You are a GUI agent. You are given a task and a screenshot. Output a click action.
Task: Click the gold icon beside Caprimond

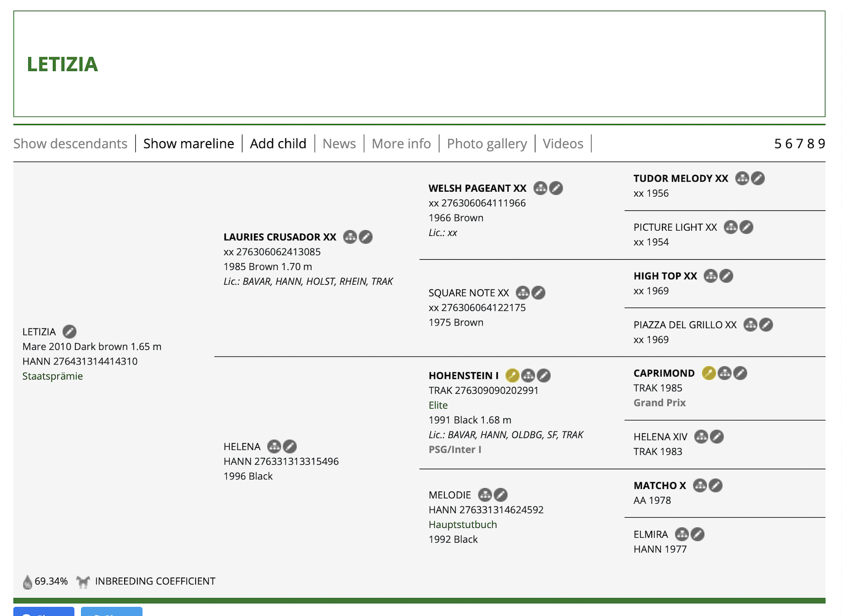click(x=709, y=373)
